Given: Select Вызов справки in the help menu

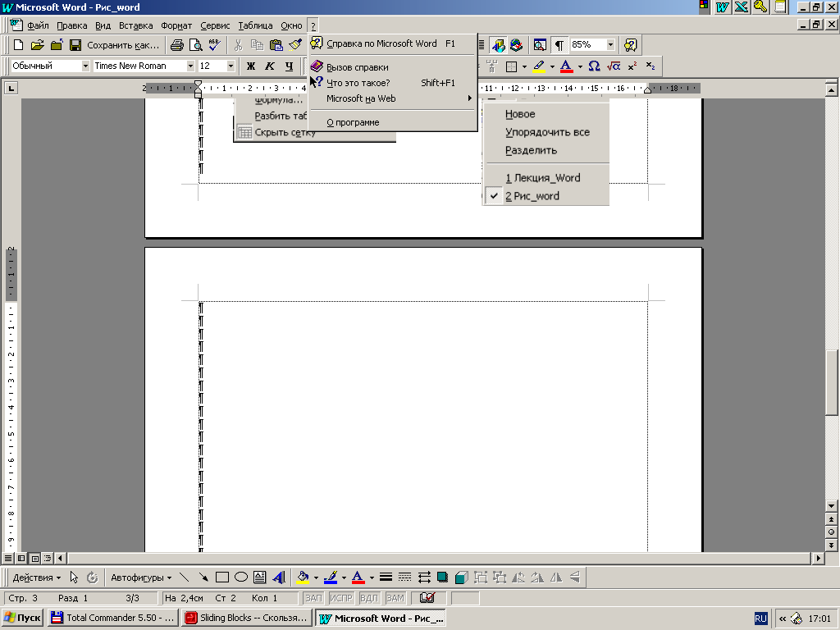Looking at the screenshot, I should pos(393,67).
